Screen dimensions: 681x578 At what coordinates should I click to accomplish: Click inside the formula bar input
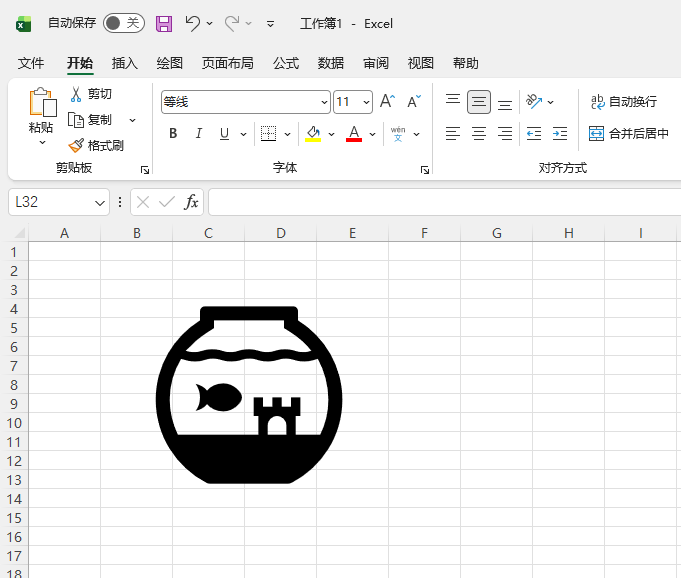pyautogui.click(x=445, y=202)
